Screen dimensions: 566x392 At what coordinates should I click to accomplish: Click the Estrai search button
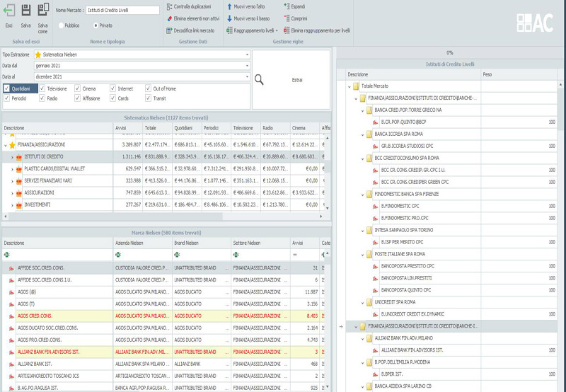(291, 80)
